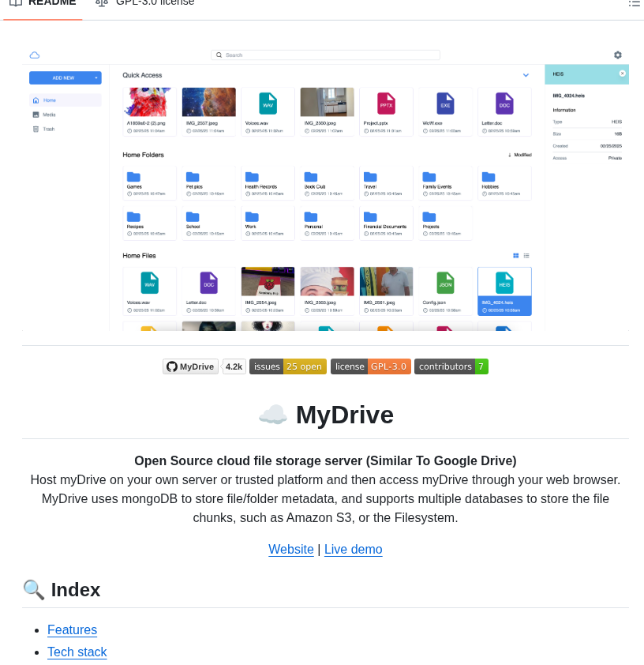The height and width of the screenshot is (665, 644).
Task: Collapse the Quick Access section
Action: click(x=525, y=75)
